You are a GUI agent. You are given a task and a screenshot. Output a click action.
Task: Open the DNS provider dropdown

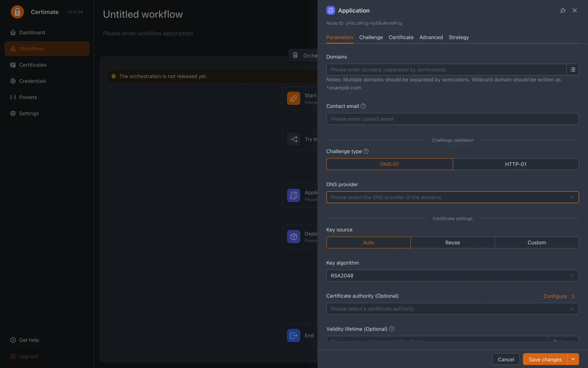(x=452, y=197)
